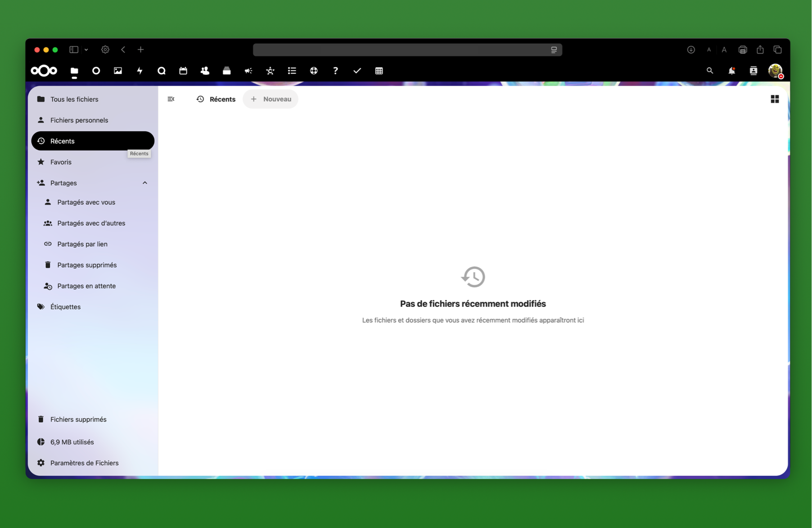Open the Photos app icon

click(x=118, y=71)
